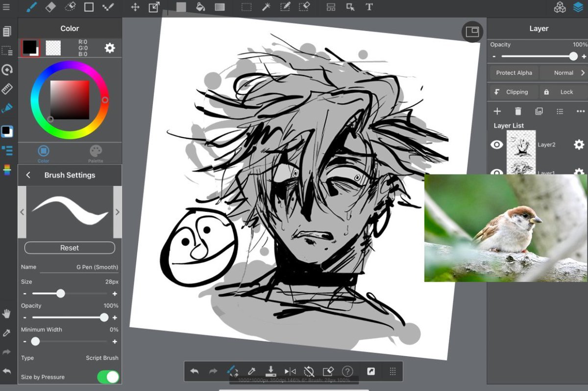This screenshot has width=588, height=391.
Task: Toggle the Protect Alpha option
Action: point(514,73)
